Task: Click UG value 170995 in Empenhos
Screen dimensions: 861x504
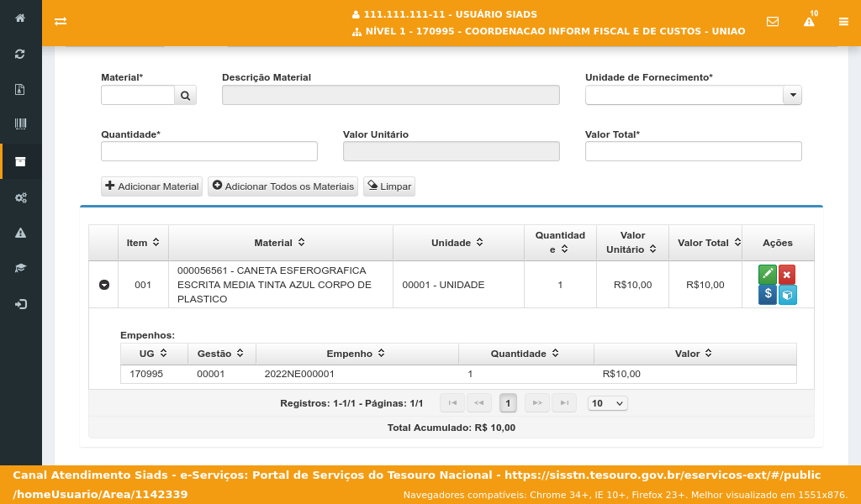Action: [x=146, y=374]
